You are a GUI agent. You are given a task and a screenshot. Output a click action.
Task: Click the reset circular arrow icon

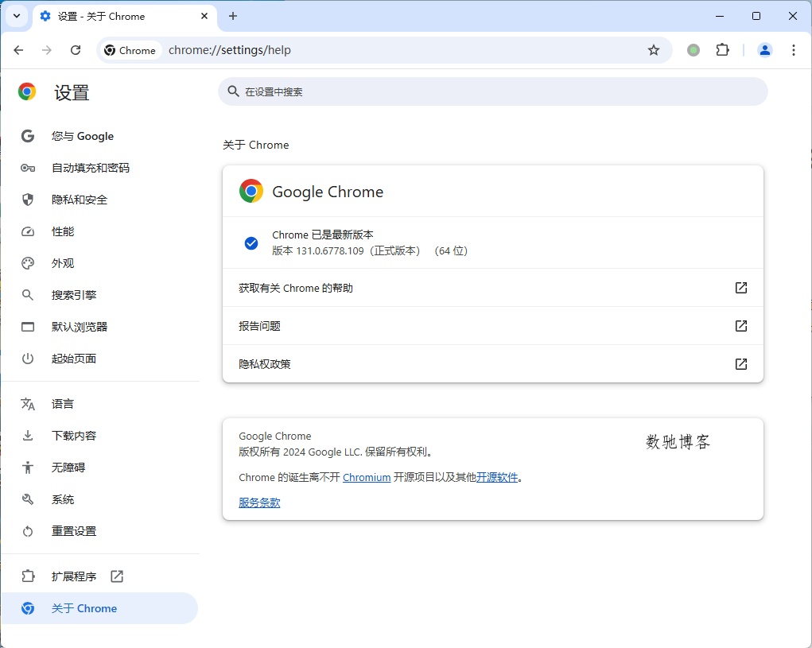tap(28, 532)
